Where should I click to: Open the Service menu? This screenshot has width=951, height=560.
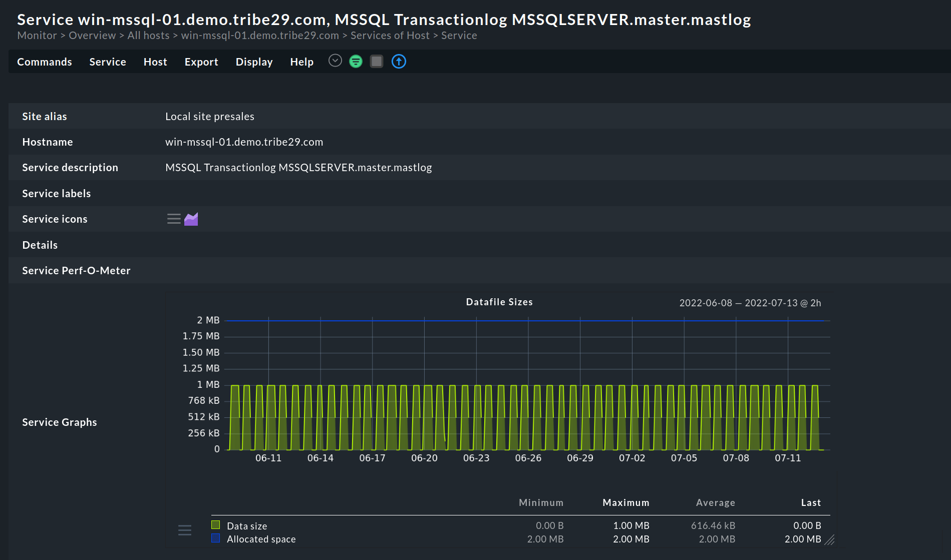[x=108, y=62]
